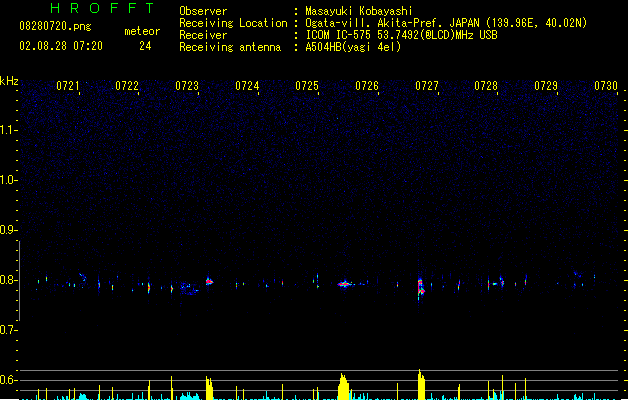Click the long meteor echo before 0726
Screen dimensions: 629x400
click(345, 284)
